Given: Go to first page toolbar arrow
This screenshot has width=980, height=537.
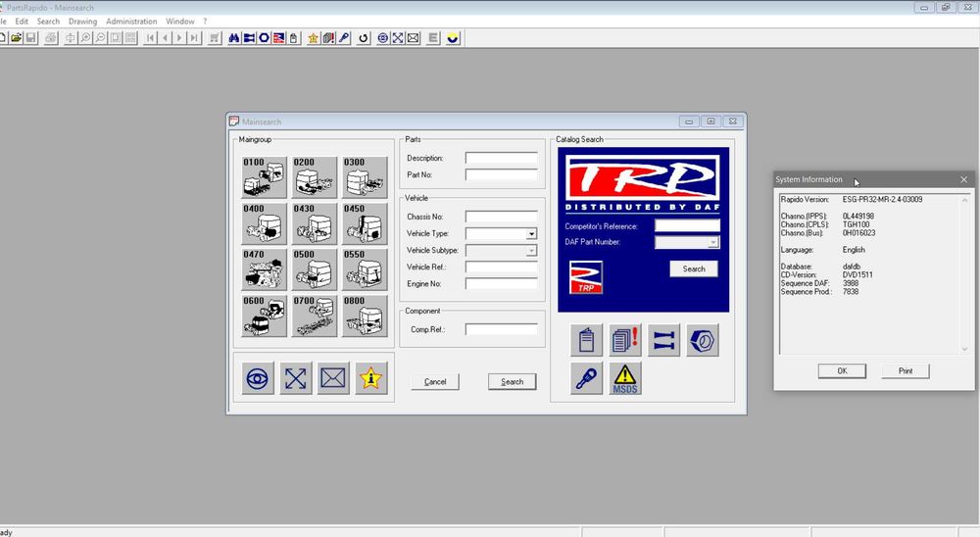Looking at the screenshot, I should tap(151, 38).
